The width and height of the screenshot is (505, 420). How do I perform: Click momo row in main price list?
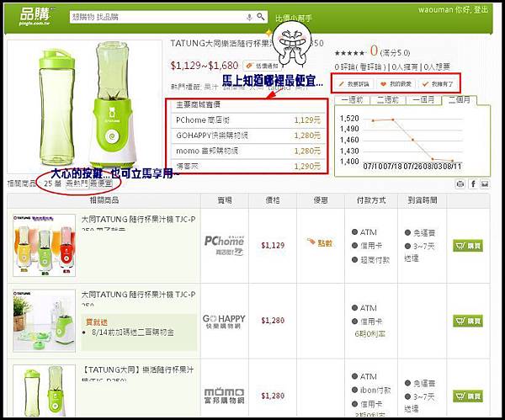pyautogui.click(x=248, y=151)
